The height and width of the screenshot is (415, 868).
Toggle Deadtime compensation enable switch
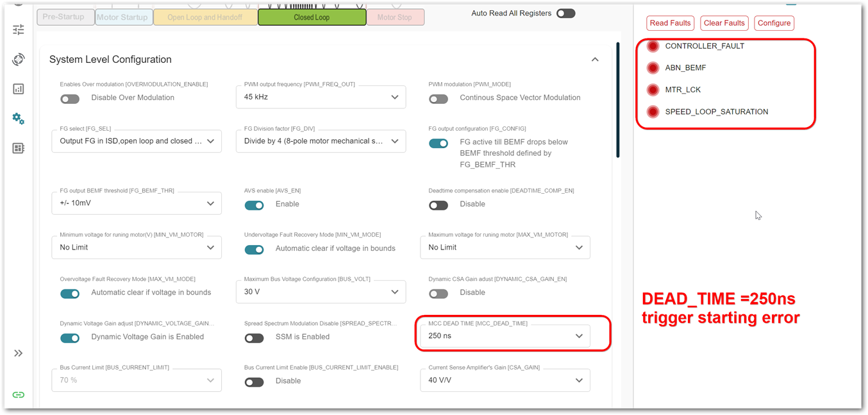438,205
